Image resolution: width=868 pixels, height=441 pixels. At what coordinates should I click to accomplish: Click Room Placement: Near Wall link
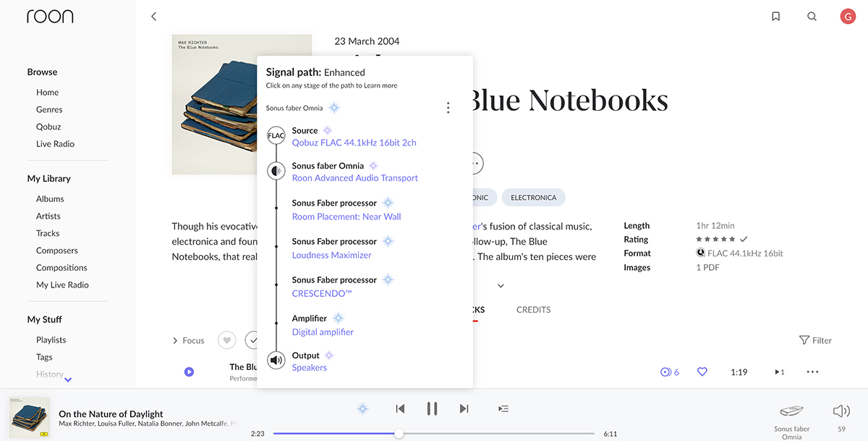click(x=346, y=217)
